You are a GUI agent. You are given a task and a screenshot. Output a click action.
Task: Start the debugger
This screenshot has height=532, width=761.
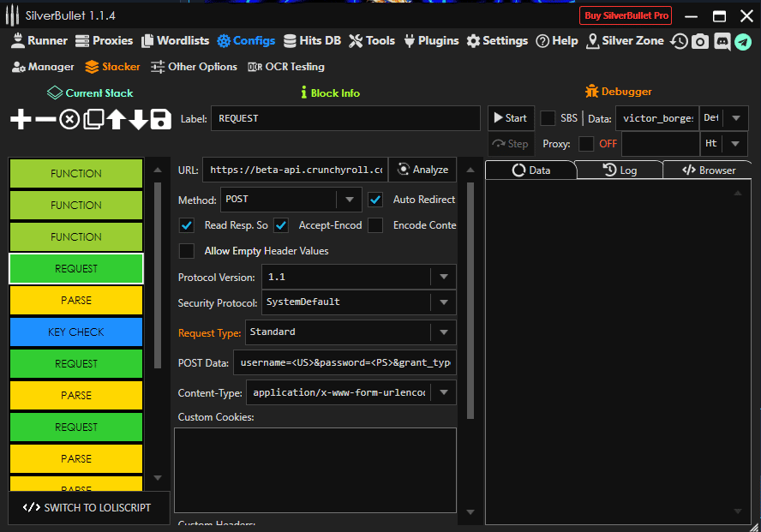coord(511,118)
